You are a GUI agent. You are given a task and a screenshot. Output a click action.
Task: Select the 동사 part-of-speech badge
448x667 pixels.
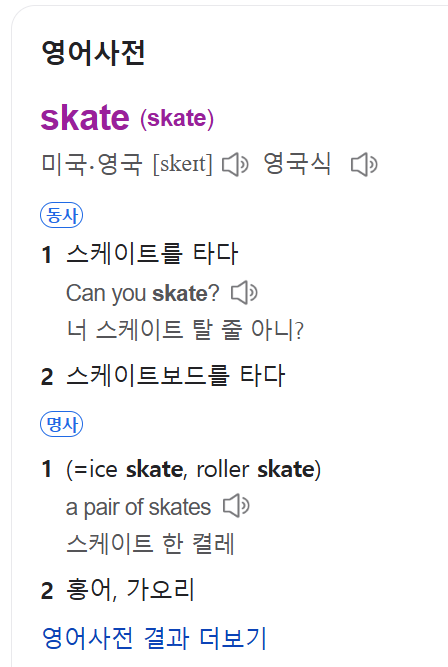click(62, 215)
